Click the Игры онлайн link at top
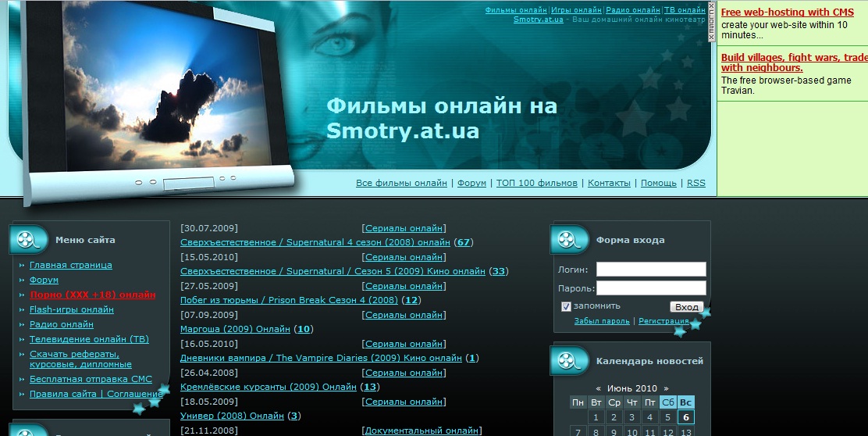The height and width of the screenshot is (436, 868). (x=576, y=10)
